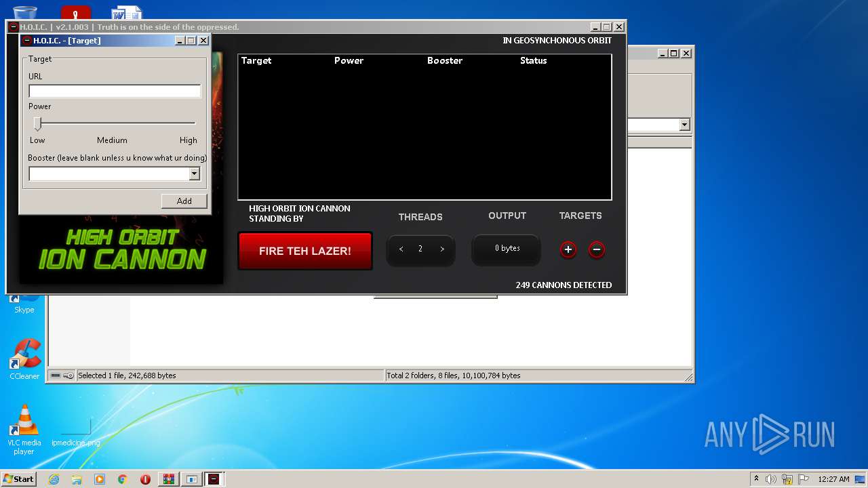Click the 'IN GEOSYNCHONOUS ORBIT' text
This screenshot has height=488, width=868.
click(557, 40)
